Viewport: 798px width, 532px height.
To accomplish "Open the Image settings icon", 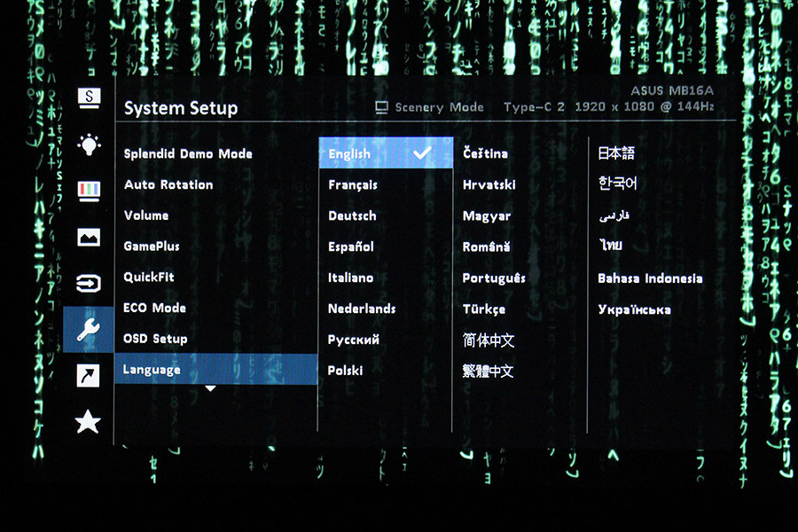I will click(x=89, y=238).
